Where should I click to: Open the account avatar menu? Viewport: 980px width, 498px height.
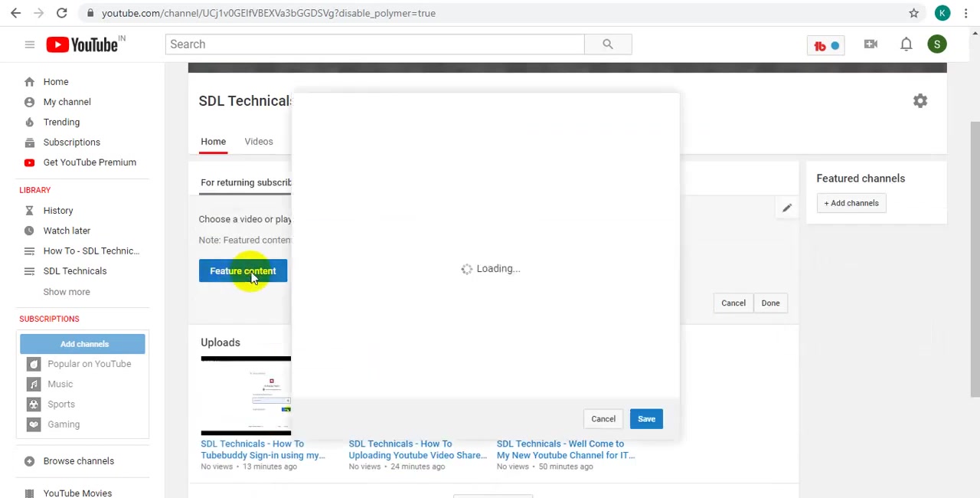(x=936, y=44)
